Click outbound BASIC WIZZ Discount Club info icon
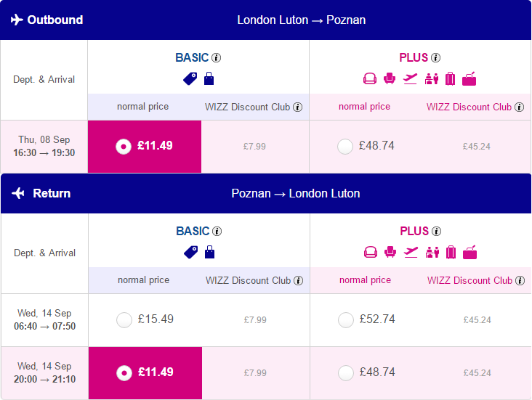 (x=297, y=107)
